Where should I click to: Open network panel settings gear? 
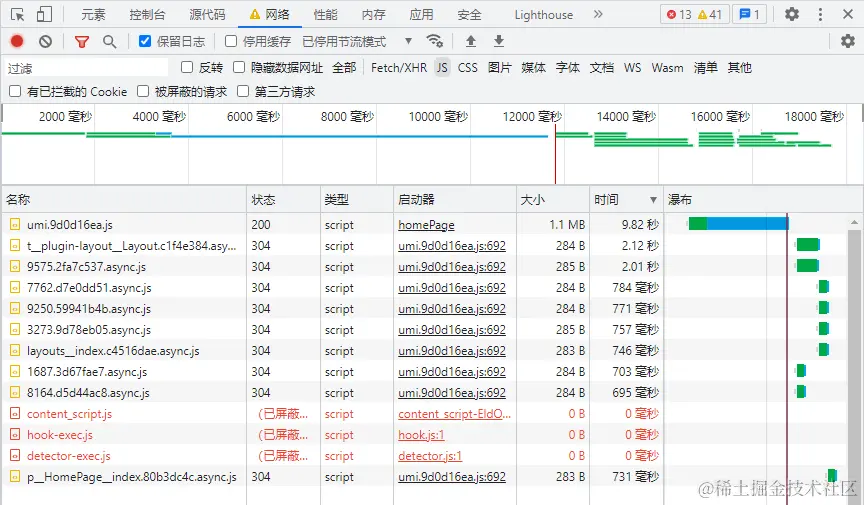(x=847, y=41)
